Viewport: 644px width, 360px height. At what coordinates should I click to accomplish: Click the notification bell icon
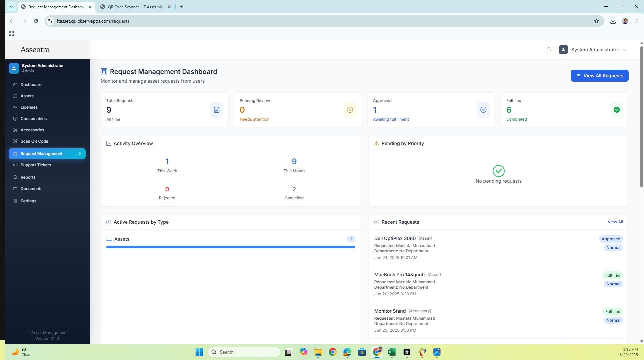pos(548,50)
